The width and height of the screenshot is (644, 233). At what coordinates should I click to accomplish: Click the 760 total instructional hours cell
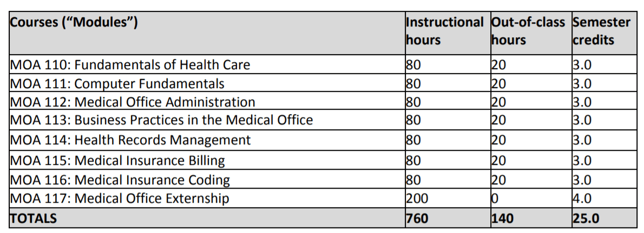pos(448,218)
